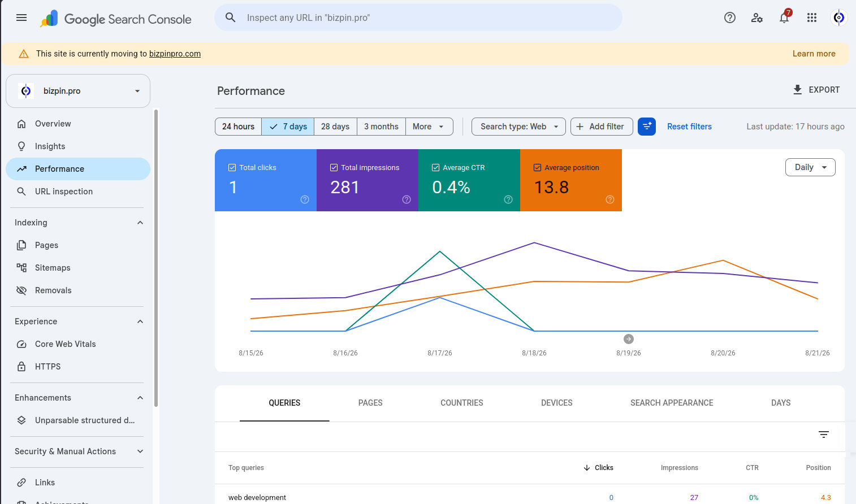Viewport: 856px width, 504px height.
Task: Open Unparsable structured data report
Action: coord(78,420)
